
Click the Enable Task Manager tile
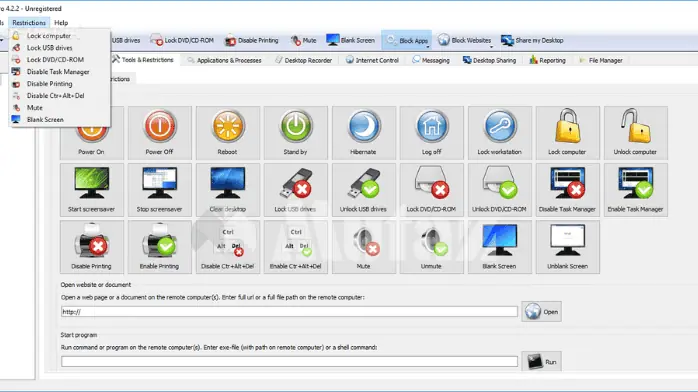pos(636,190)
